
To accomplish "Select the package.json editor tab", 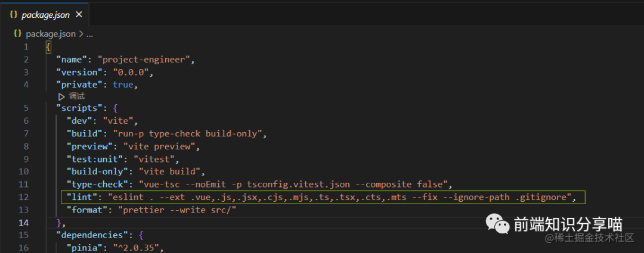I will (45, 14).
